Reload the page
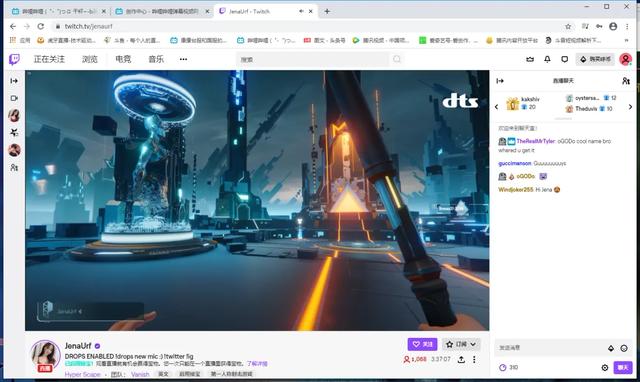This screenshot has height=382, width=640. 40,26
